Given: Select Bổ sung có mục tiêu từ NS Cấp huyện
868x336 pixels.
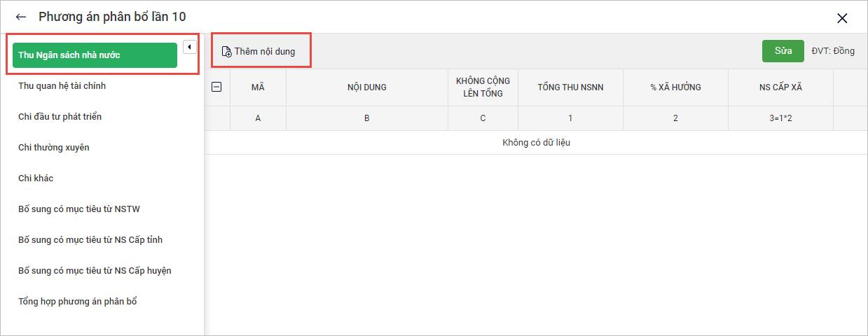Looking at the screenshot, I should (95, 271).
